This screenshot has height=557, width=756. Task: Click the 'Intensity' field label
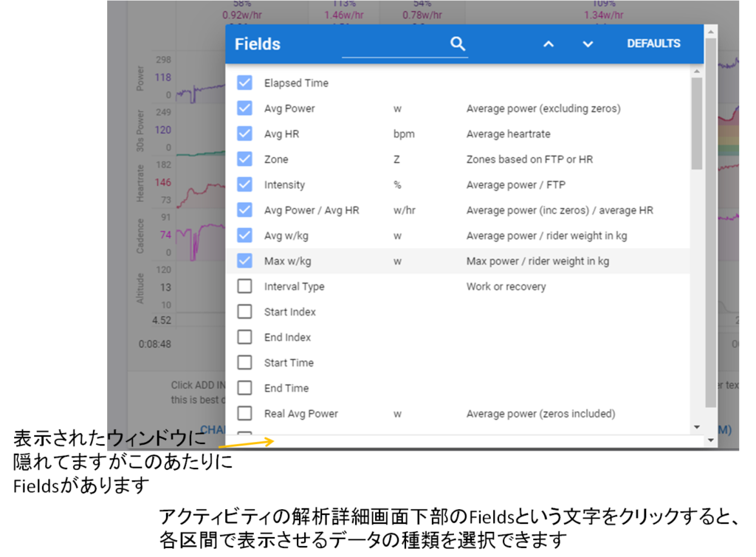click(x=284, y=185)
